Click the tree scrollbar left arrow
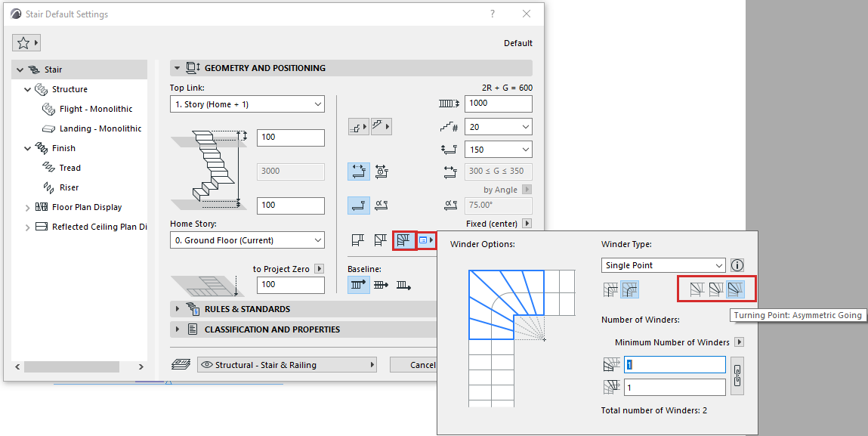 (17, 366)
